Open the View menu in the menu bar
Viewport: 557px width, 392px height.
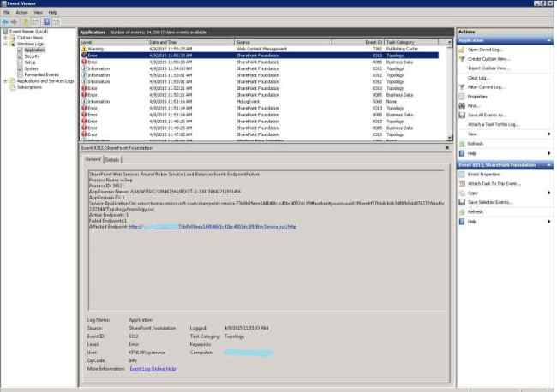tap(38, 13)
